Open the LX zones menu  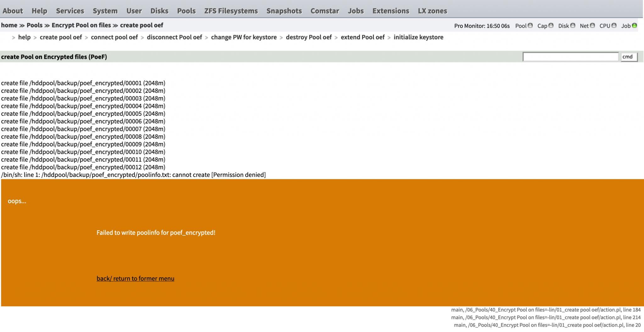432,11
